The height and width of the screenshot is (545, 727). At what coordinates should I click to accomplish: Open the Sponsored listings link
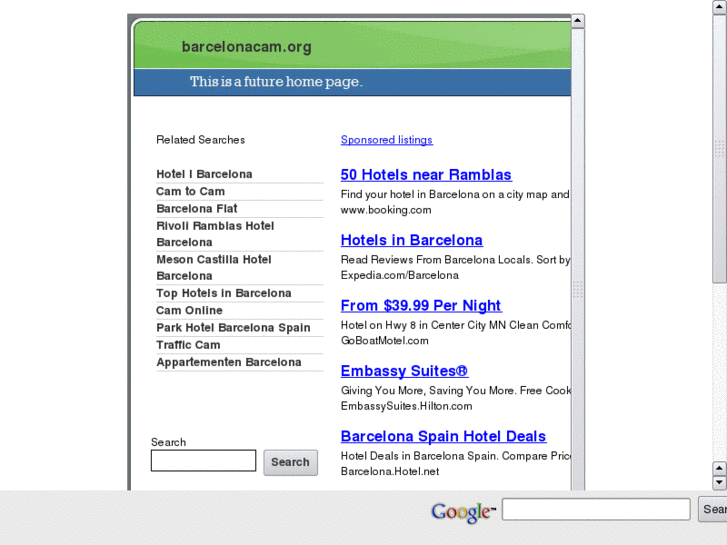tap(387, 140)
